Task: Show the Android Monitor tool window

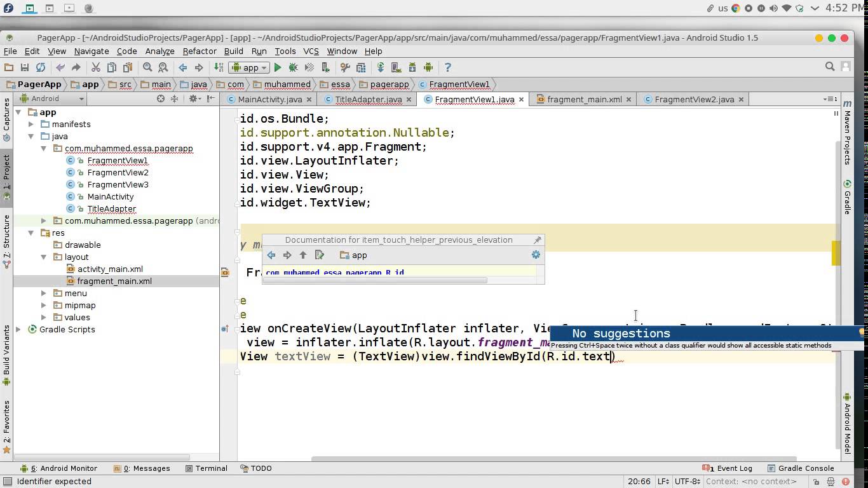Action: [63, 468]
